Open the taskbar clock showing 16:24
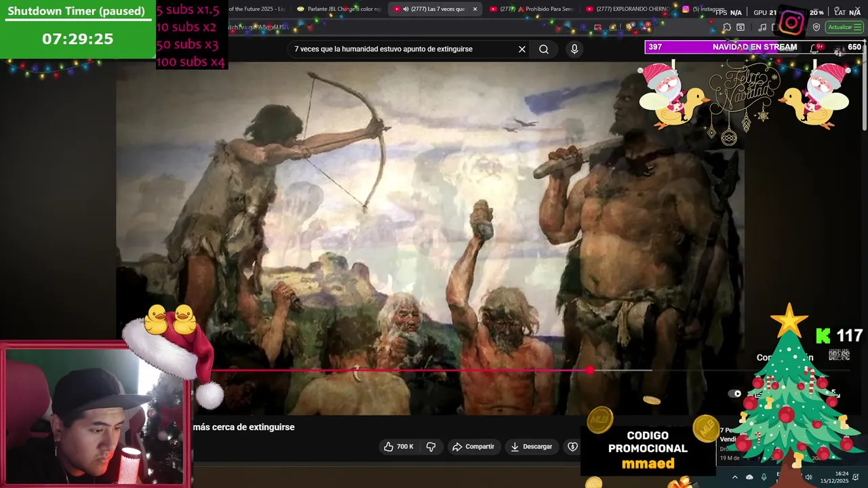The width and height of the screenshot is (868, 488). click(x=835, y=477)
